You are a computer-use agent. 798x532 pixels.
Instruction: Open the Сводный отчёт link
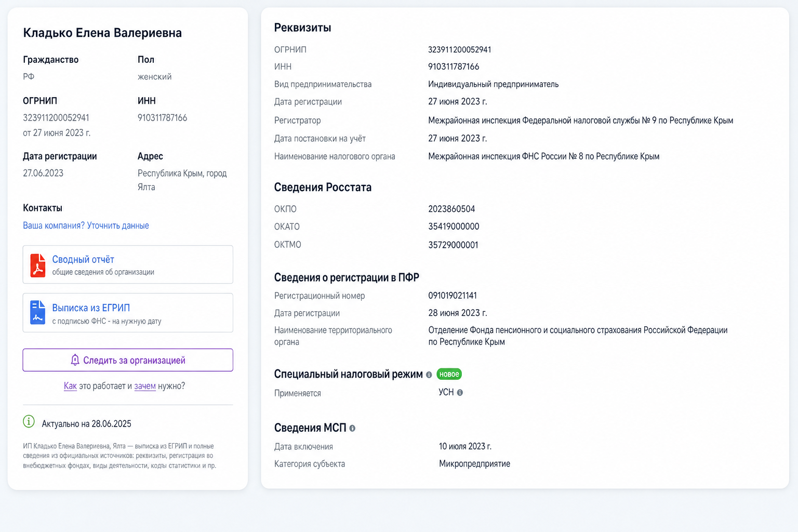click(x=83, y=259)
